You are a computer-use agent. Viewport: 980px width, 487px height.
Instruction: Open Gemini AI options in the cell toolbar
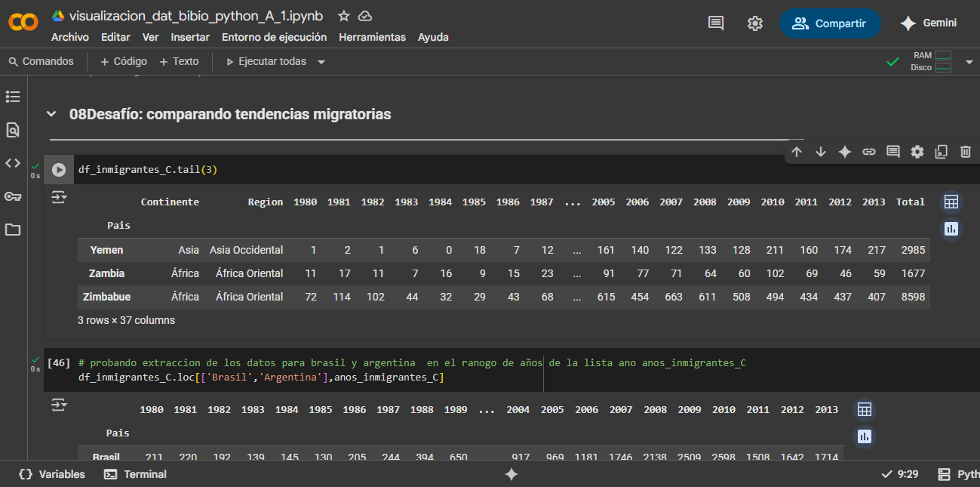tap(845, 152)
